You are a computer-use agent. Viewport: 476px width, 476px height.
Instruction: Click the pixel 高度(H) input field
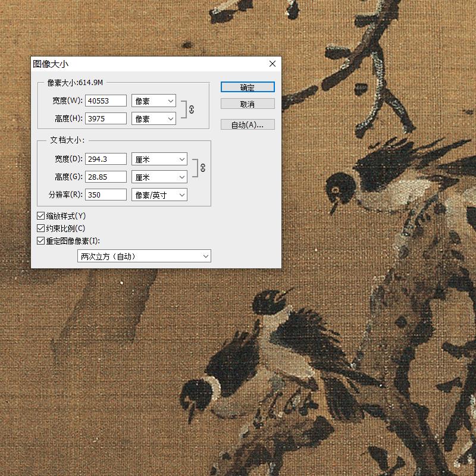(106, 118)
